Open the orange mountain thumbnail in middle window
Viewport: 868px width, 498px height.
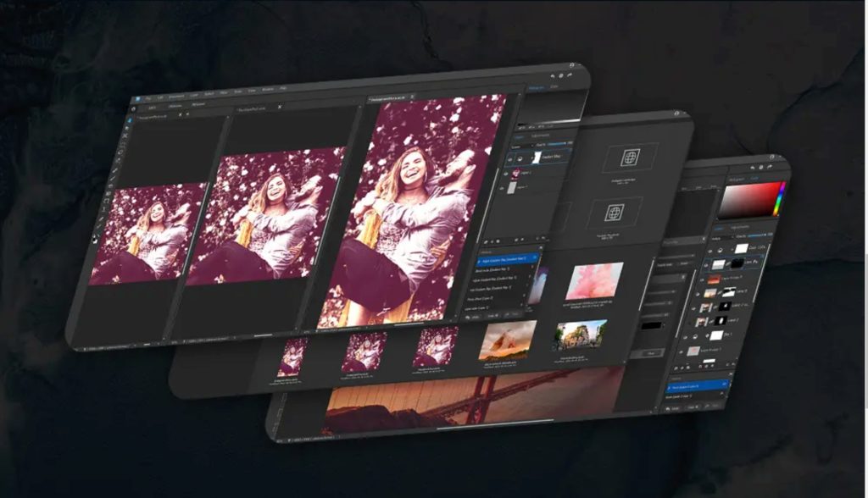pyautogui.click(x=508, y=339)
